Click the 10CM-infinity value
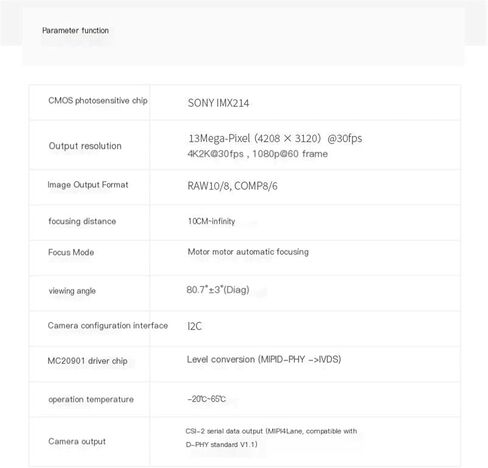 pyautogui.click(x=212, y=221)
